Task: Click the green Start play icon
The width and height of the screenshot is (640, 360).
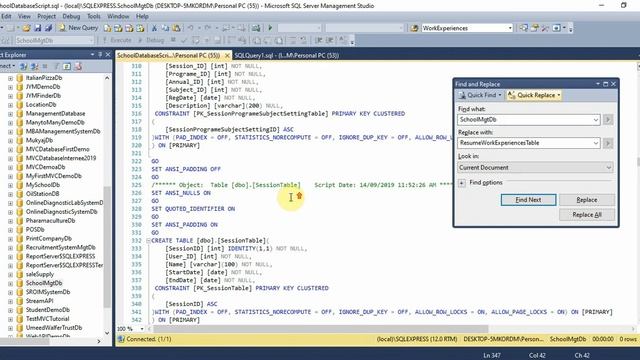Action: [270, 28]
